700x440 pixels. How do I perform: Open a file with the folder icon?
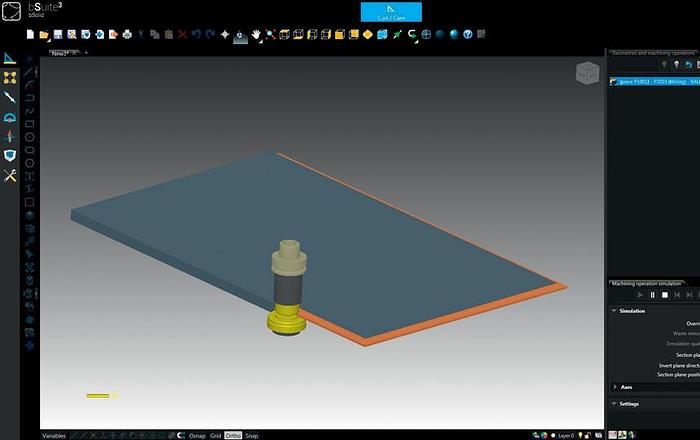coord(45,34)
